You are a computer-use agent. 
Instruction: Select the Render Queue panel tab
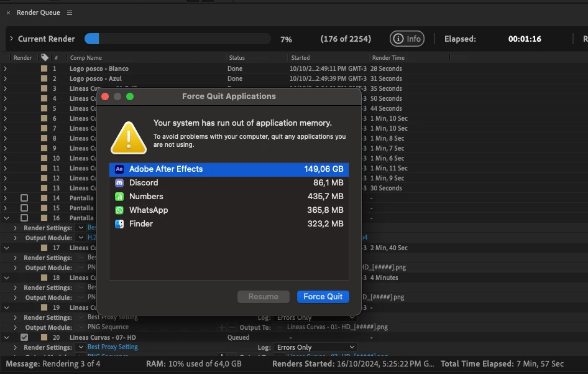(39, 12)
